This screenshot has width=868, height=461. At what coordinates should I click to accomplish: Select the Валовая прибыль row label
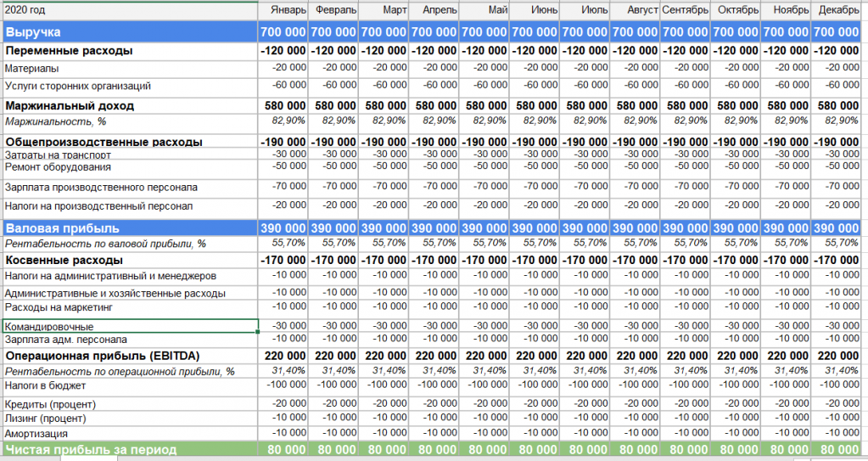click(62, 228)
